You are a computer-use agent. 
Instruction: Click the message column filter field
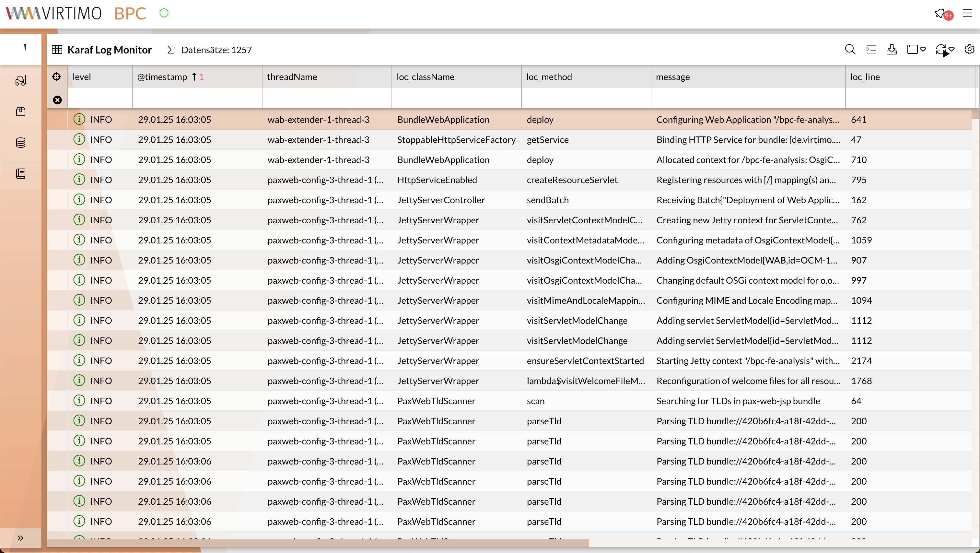point(748,98)
